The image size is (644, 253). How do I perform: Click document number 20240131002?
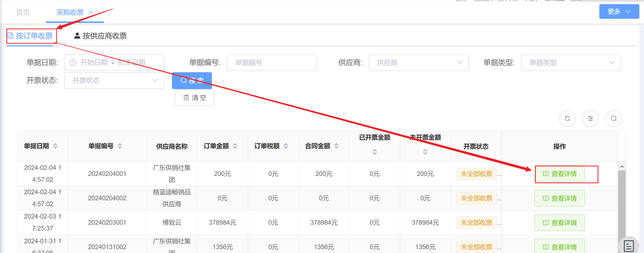[107, 247]
